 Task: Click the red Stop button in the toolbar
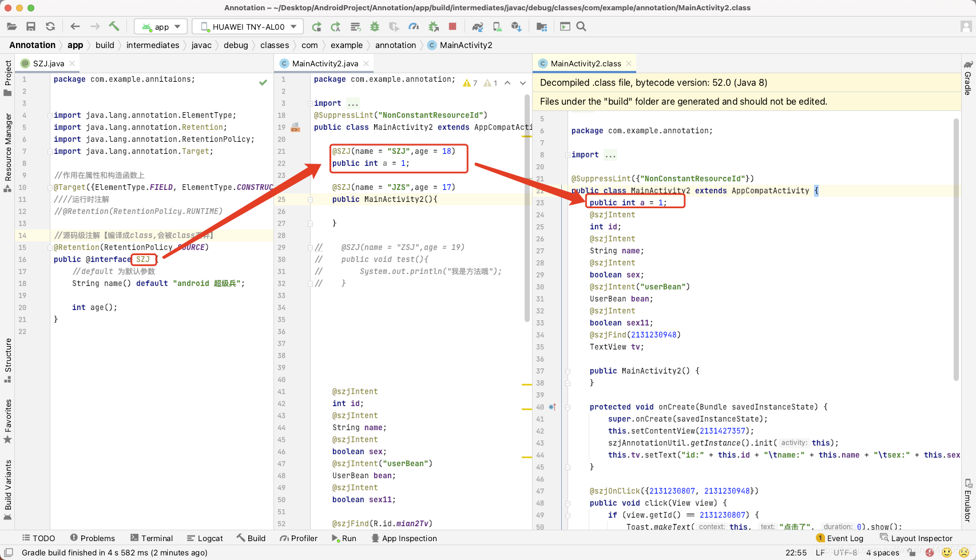tap(453, 26)
